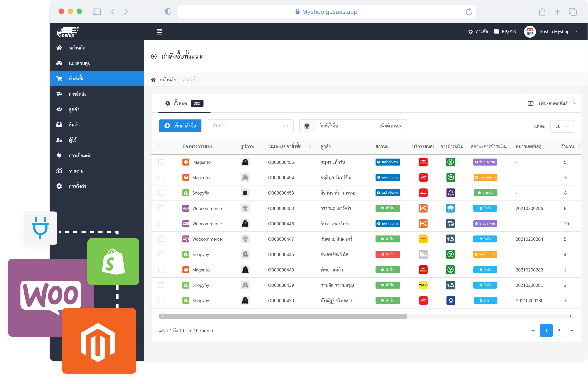Viewport: 588px width, 384px height.
Task: Click the browser share icon
Action: click(542, 11)
